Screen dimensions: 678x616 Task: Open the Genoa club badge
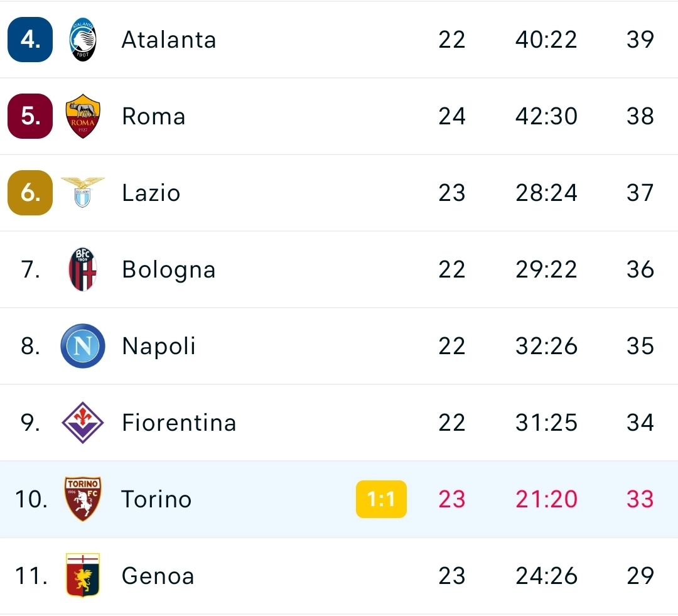(82, 576)
